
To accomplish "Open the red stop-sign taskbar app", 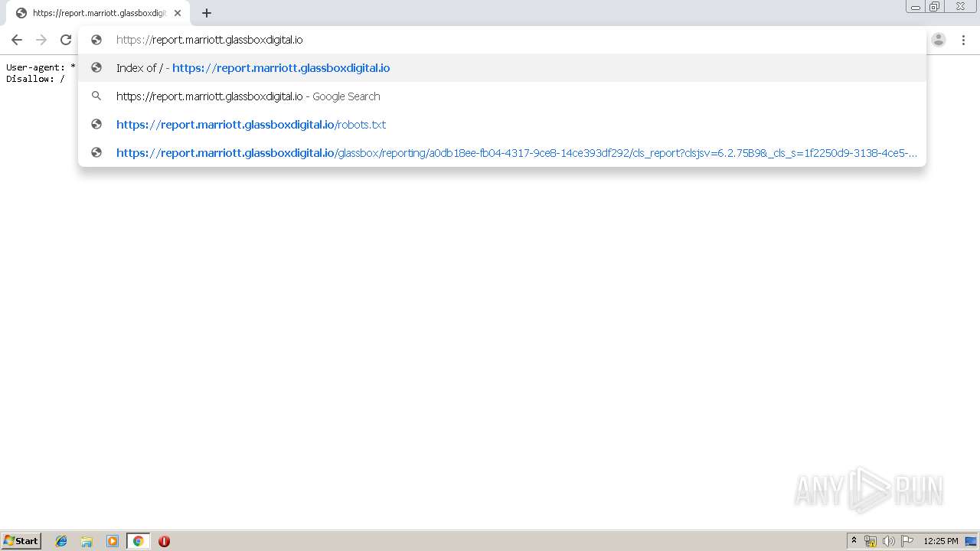I will [x=164, y=541].
